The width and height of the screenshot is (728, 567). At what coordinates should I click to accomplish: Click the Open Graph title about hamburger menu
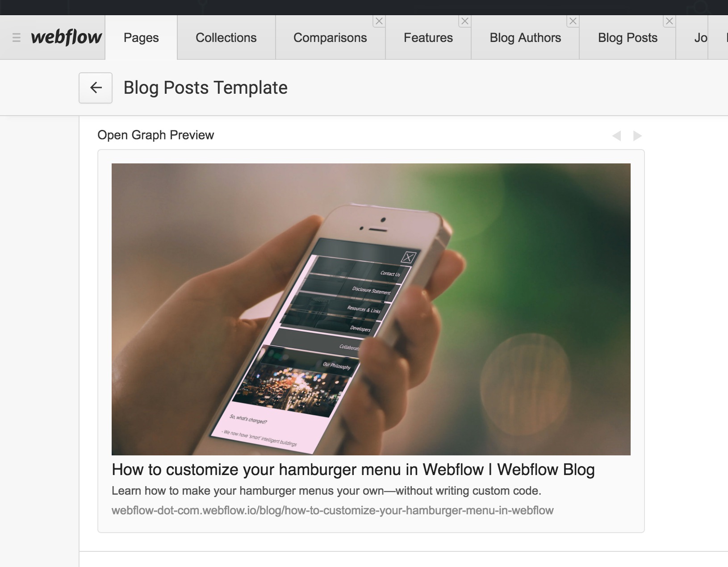tap(353, 470)
